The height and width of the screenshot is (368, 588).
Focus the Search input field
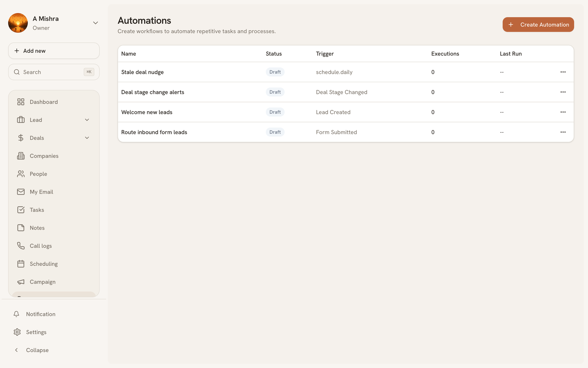[x=54, y=72]
